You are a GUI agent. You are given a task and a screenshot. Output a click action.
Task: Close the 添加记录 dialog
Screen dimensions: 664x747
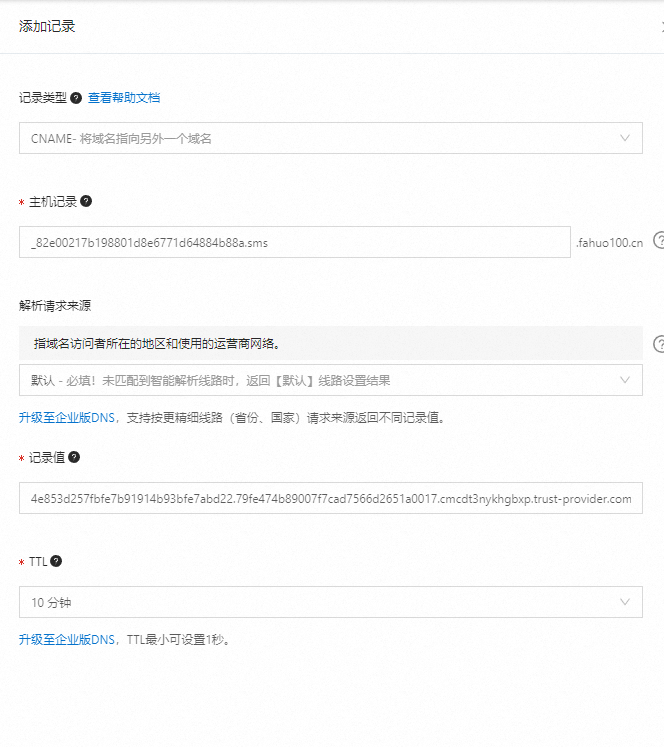(660, 26)
